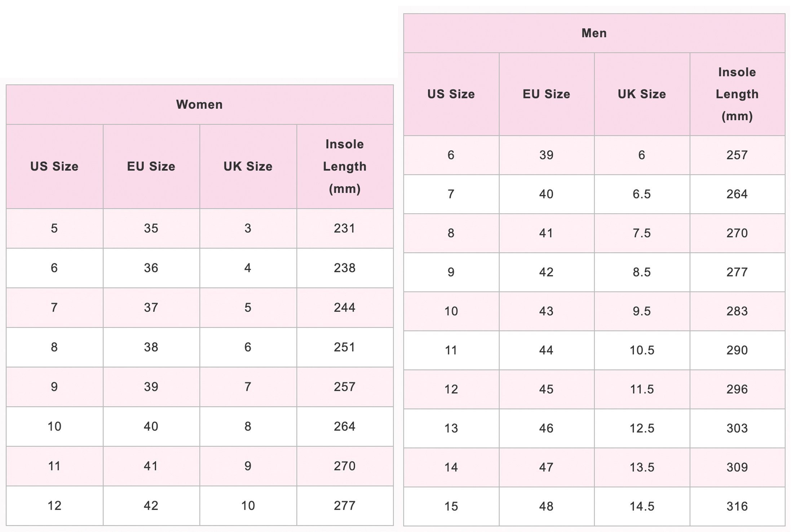The image size is (791, 532).
Task: Select the Men's EU Size column header
Action: [x=547, y=94]
